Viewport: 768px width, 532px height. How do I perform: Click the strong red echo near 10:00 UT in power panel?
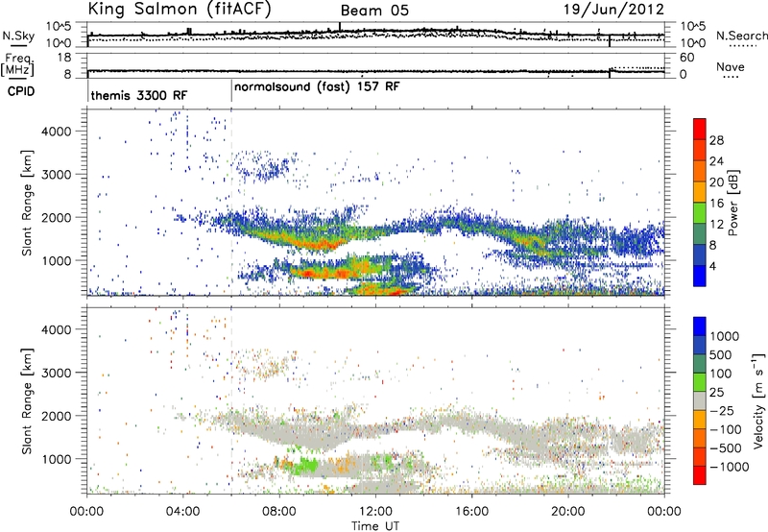pyautogui.click(x=321, y=244)
